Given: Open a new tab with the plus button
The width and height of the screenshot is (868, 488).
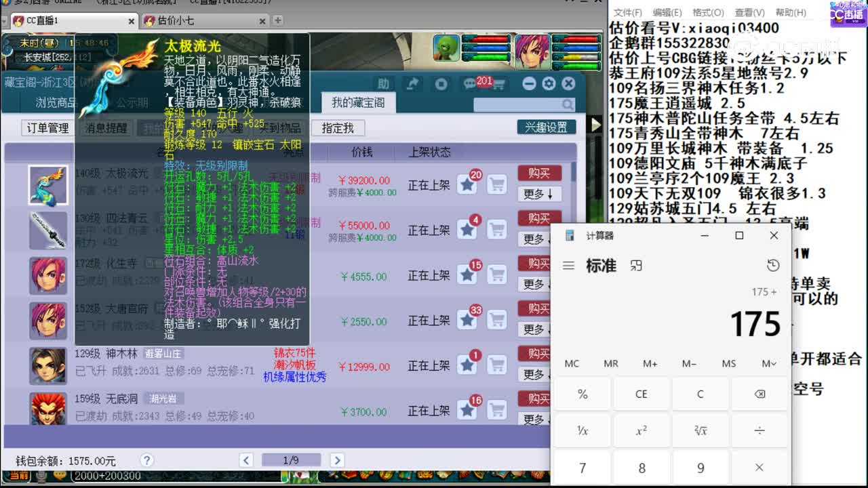Looking at the screenshot, I should [277, 20].
